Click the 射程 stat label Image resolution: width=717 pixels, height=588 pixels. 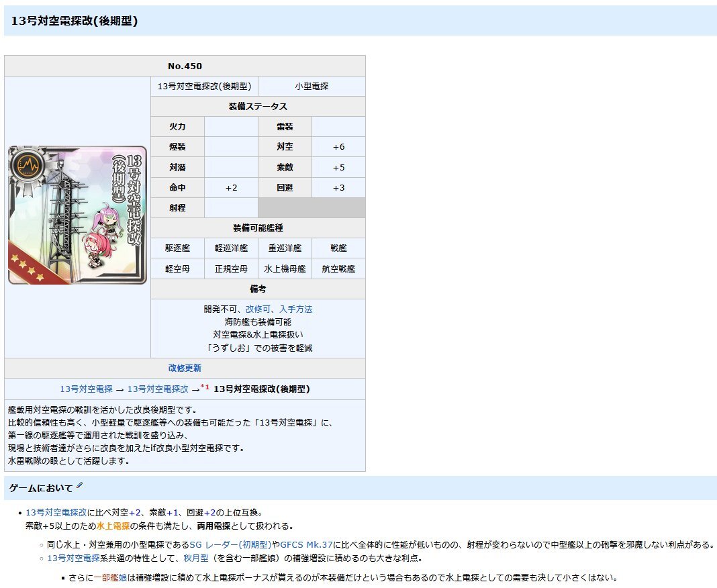pos(177,207)
